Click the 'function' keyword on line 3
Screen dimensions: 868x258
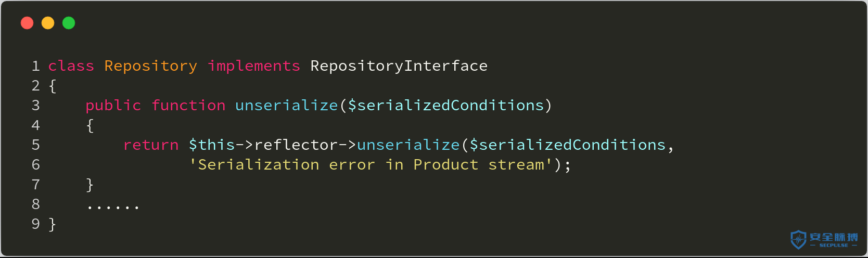[x=188, y=106]
